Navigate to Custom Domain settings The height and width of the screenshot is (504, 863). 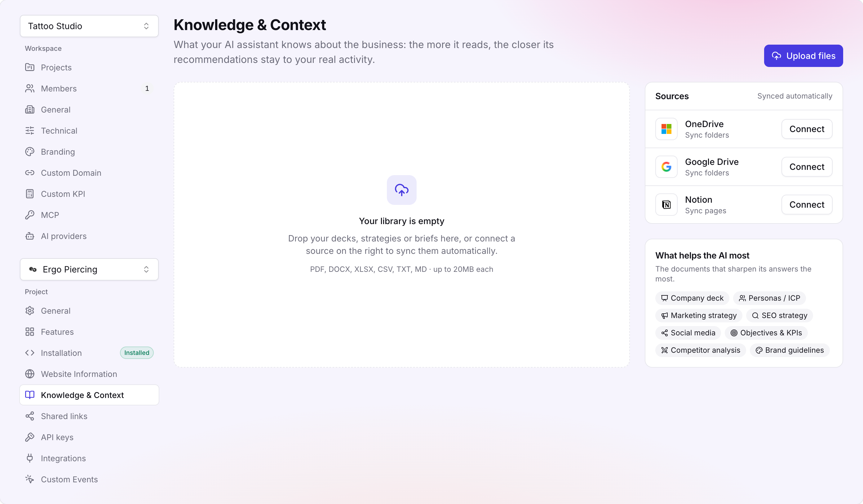click(89, 173)
